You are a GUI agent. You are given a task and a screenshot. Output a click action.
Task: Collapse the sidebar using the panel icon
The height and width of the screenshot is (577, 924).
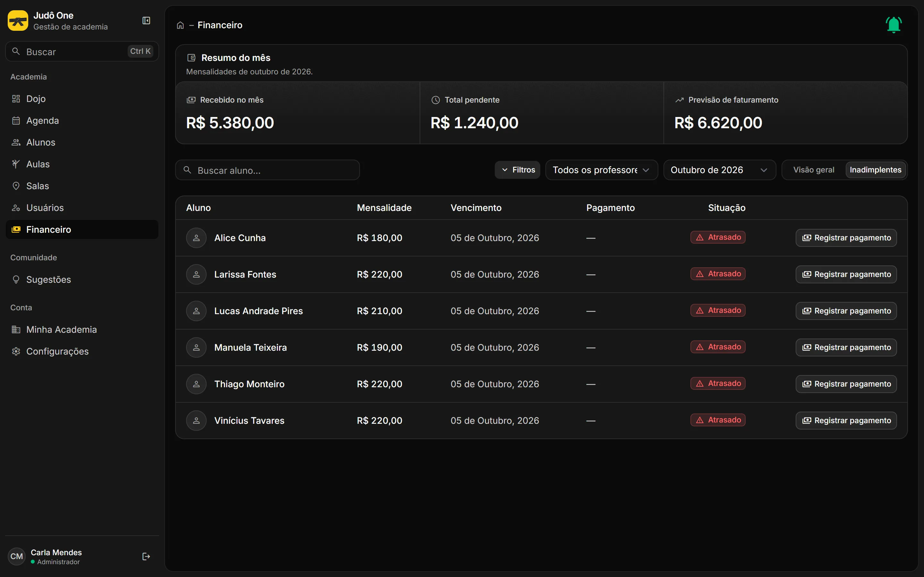pyautogui.click(x=146, y=21)
